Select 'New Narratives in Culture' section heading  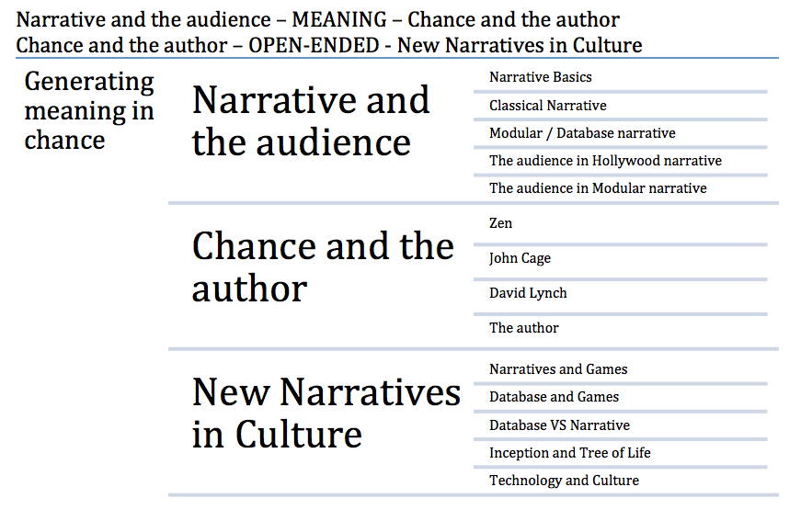pyautogui.click(x=326, y=413)
